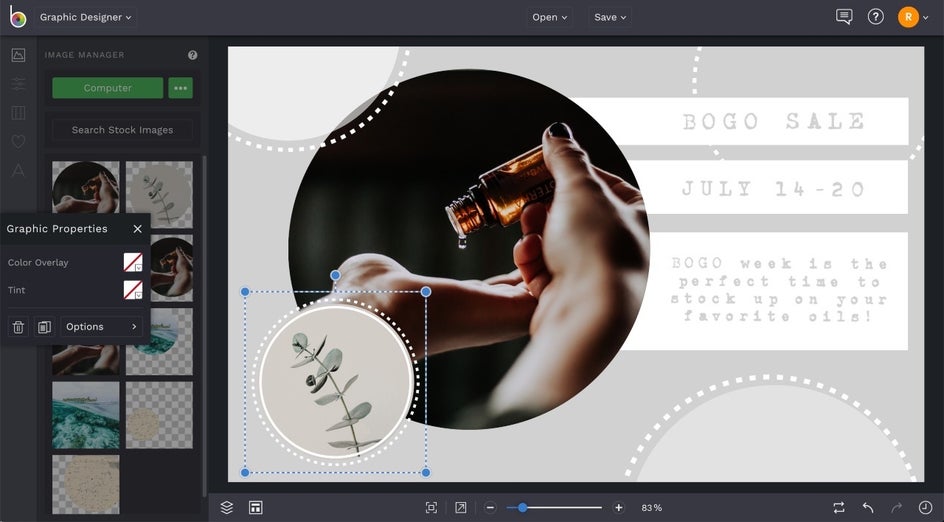This screenshot has width=944, height=522.
Task: Delete graphic with trash icon
Action: 18,327
